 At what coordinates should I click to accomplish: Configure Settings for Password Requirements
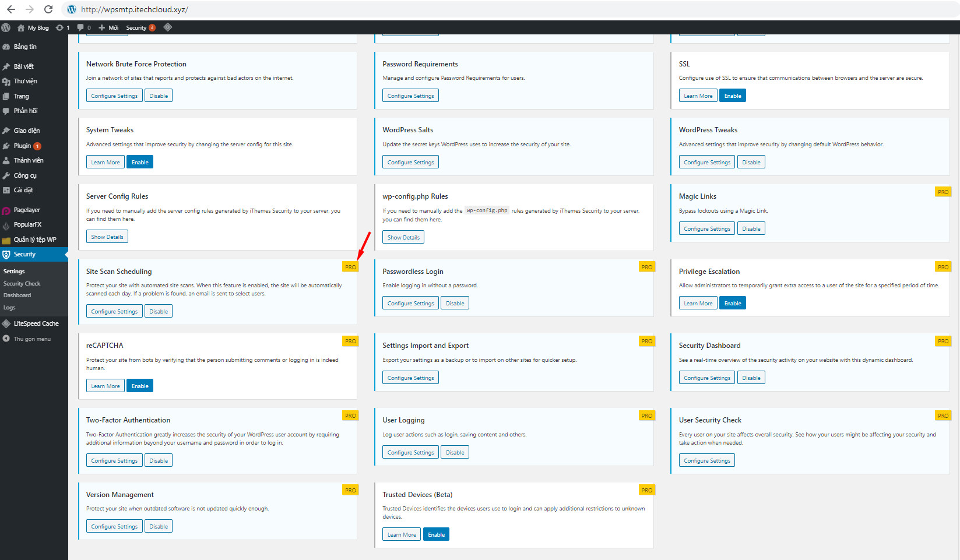pyautogui.click(x=410, y=96)
